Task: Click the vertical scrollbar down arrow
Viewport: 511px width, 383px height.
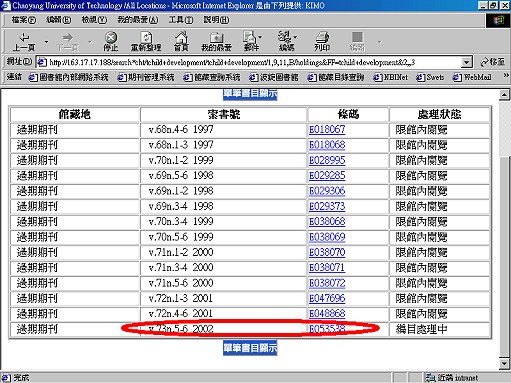Action: (x=504, y=364)
